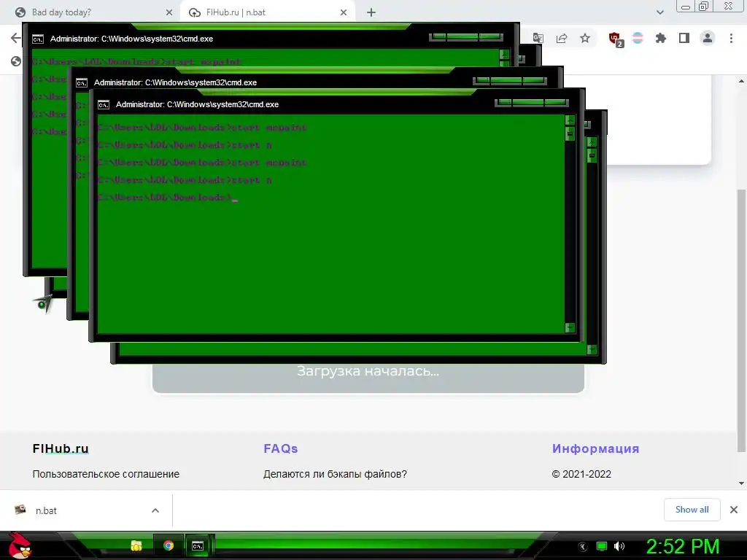Share this page icon in Chrome
This screenshot has width=747, height=560.
pos(562,38)
